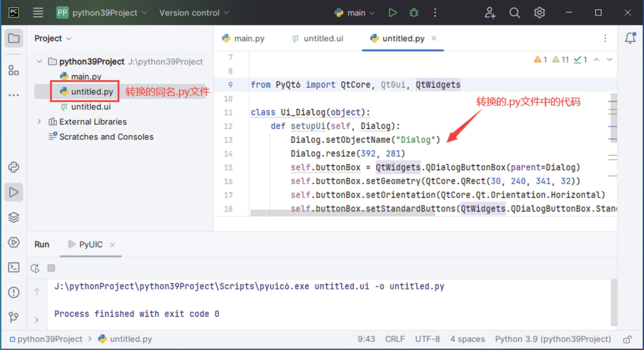
Task: Click the Debug bug icon in toolbar
Action: [414, 13]
